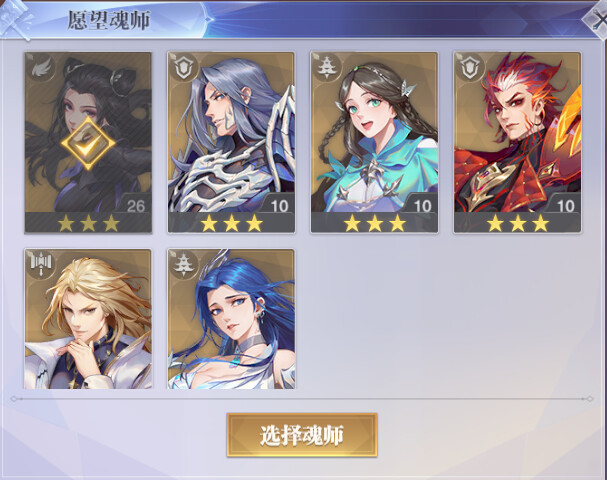Select the silver-haired armored soul master card
Image resolution: width=607 pixels, height=480 pixels.
coord(231,142)
